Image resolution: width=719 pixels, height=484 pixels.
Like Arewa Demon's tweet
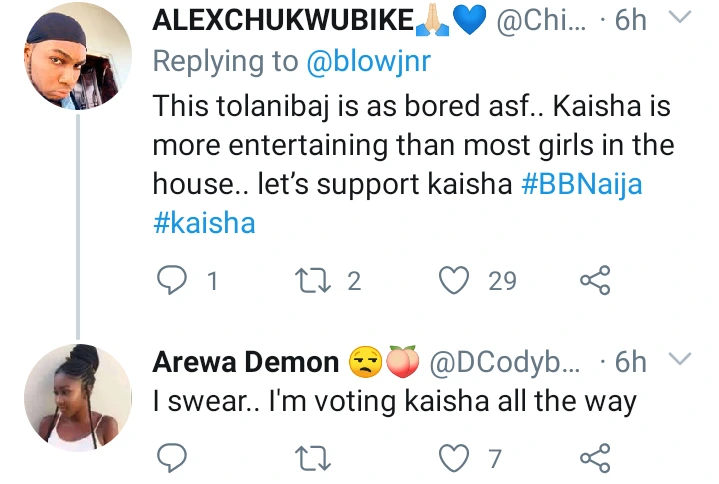[455, 459]
